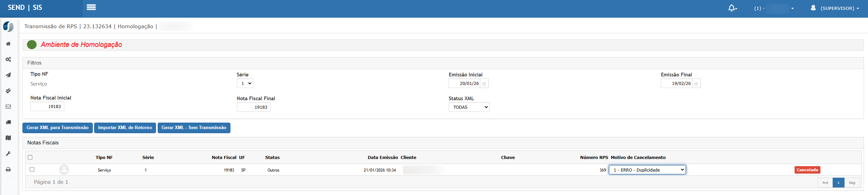Open the SUPERVISOR user menu
Image resolution: width=868 pixels, height=195 pixels.
click(x=836, y=8)
